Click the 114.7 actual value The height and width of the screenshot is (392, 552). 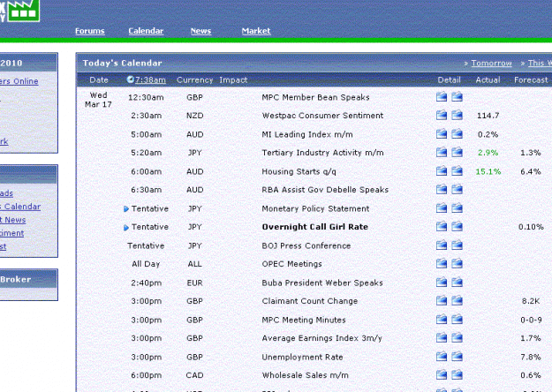pos(488,116)
